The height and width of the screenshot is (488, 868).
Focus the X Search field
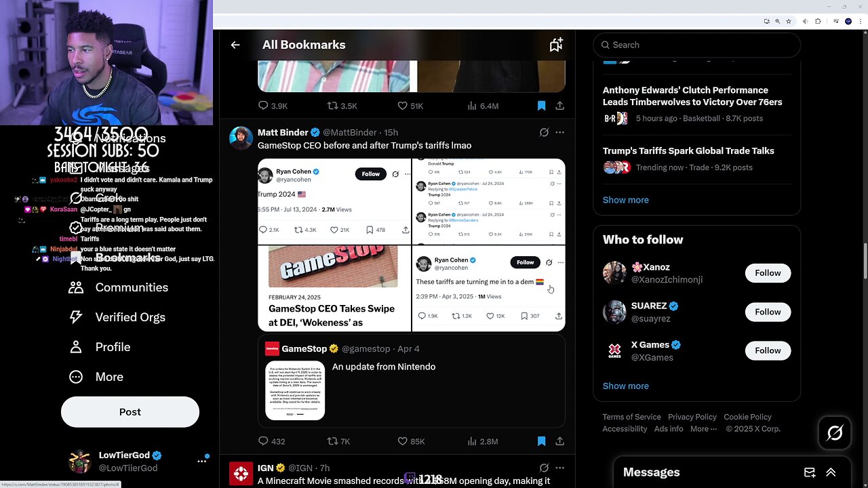tap(697, 45)
